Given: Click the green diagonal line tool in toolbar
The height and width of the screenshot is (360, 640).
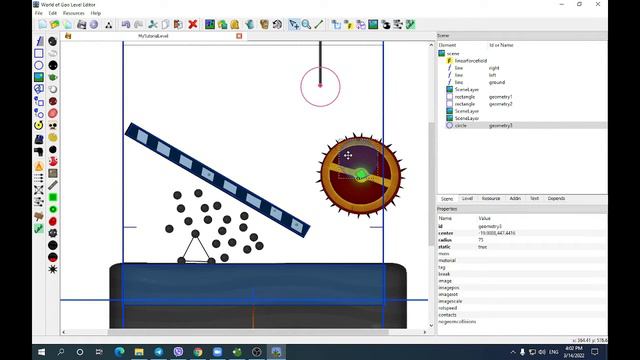Looking at the screenshot, I should (318, 24).
